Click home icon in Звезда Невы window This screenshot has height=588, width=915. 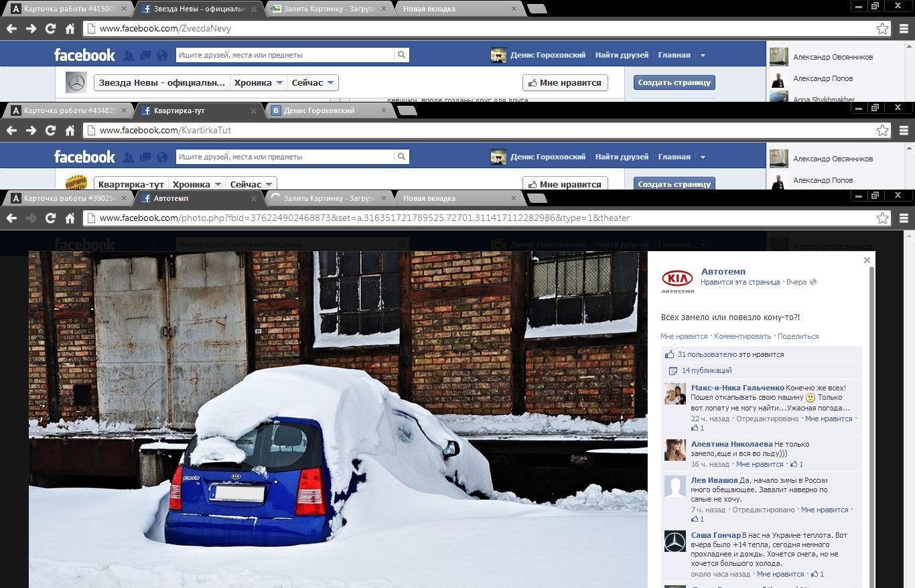(70, 29)
